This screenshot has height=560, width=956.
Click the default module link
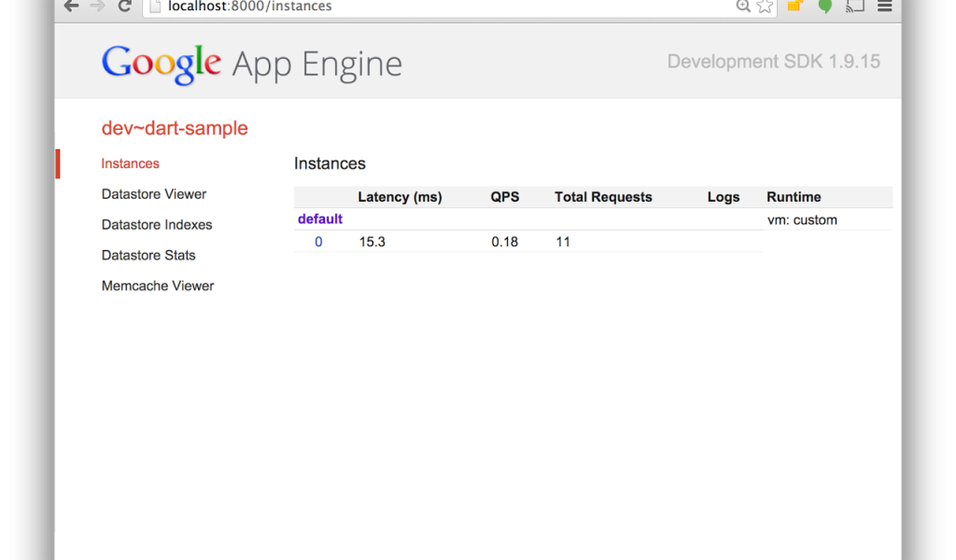(320, 219)
